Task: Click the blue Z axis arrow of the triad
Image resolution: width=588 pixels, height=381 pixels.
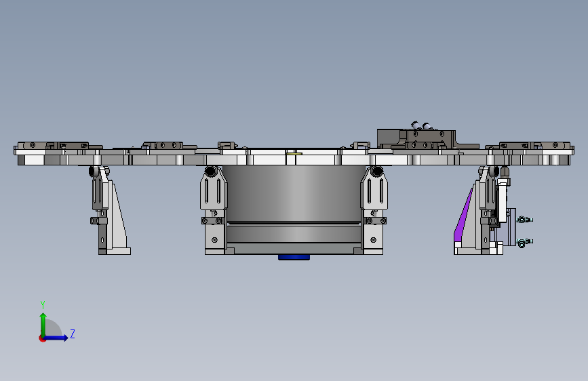Action: point(56,338)
